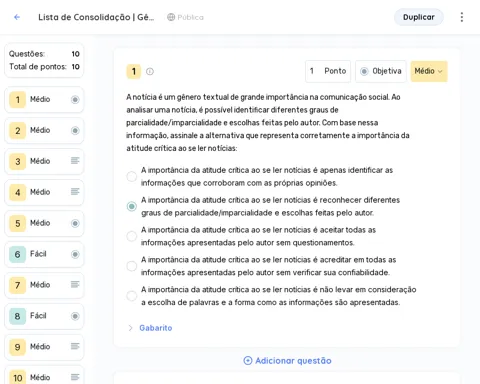The height and width of the screenshot is (384, 480).
Task: Click number badge 4 in sidebar
Action: [x=18, y=192]
